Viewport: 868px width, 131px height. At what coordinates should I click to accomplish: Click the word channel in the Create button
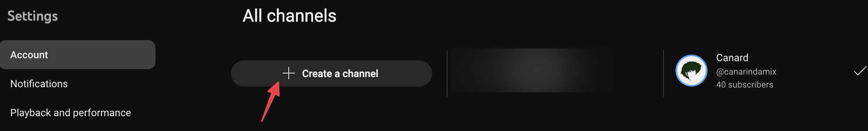pos(360,73)
